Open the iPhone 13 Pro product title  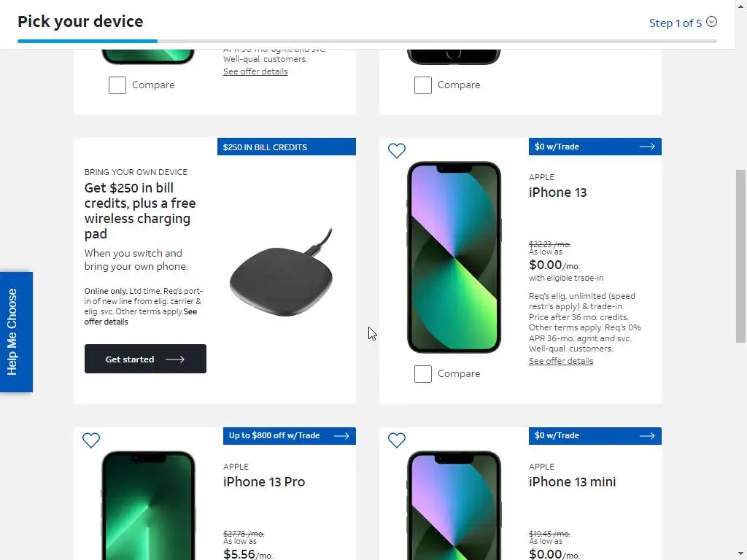(x=264, y=482)
